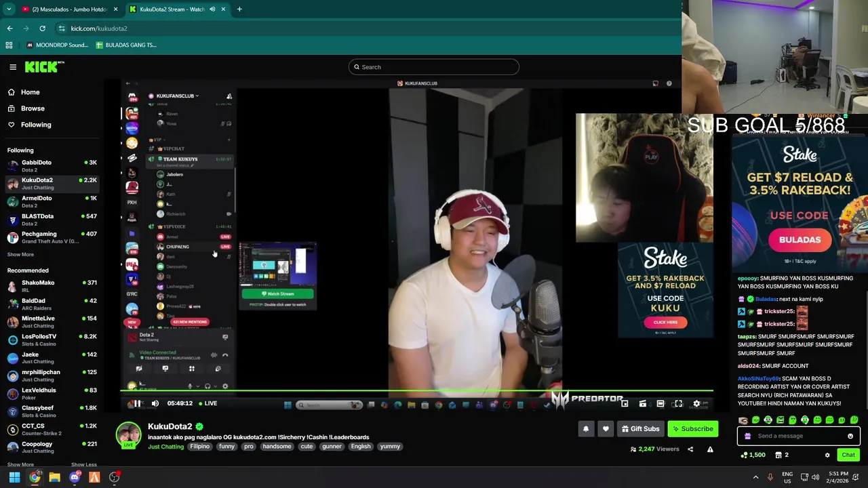This screenshot has width=868, height=488.
Task: Share the stream via share icon
Action: click(690, 449)
